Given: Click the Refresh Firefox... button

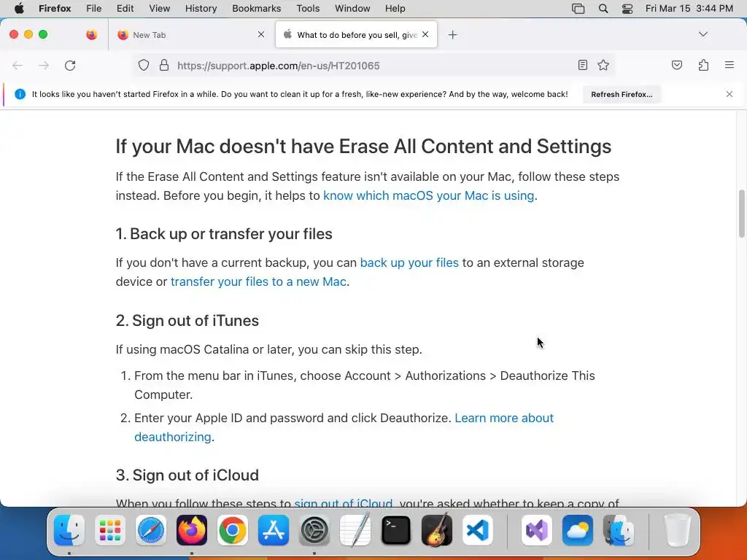Looking at the screenshot, I should (622, 94).
